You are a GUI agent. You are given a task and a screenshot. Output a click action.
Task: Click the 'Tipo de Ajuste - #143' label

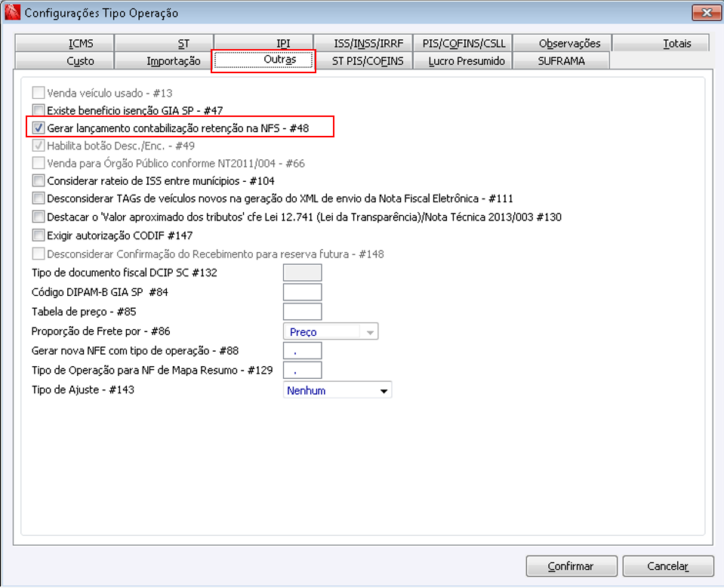pyautogui.click(x=82, y=389)
